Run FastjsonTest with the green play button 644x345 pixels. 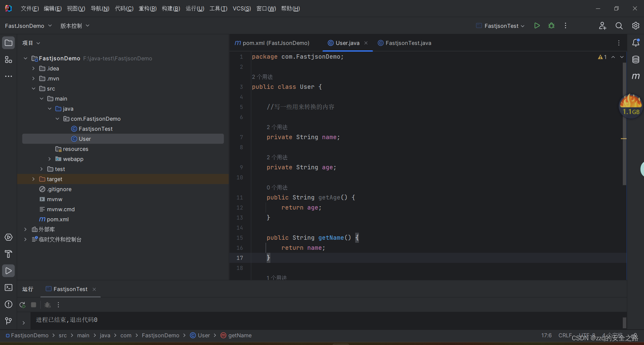[537, 26]
